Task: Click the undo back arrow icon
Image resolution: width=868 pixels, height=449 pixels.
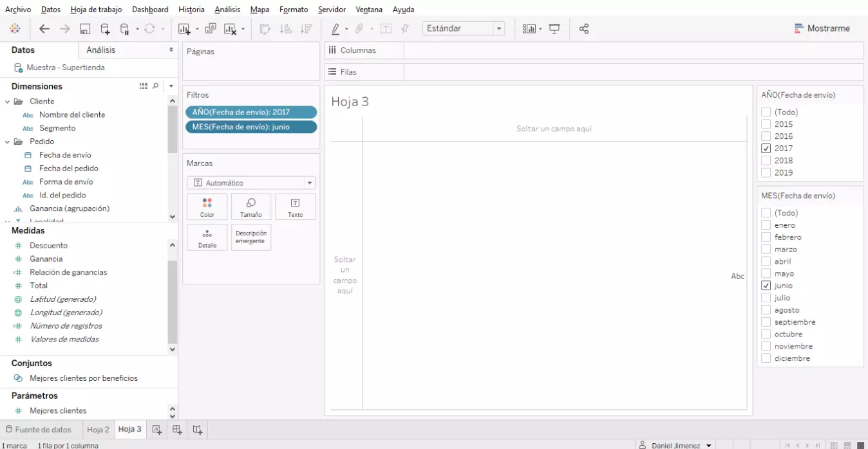Action: point(44,29)
